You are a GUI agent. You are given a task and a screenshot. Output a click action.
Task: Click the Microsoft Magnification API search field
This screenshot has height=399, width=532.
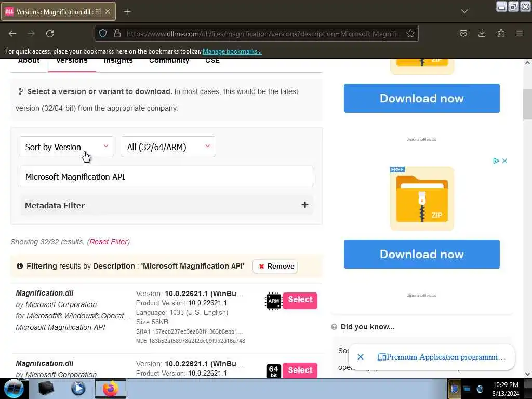(x=166, y=177)
